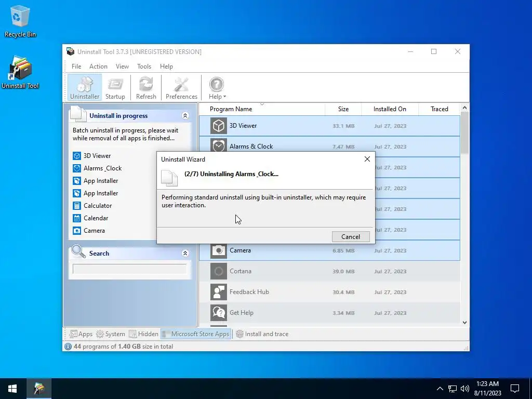Open Install and trace

tap(262, 334)
